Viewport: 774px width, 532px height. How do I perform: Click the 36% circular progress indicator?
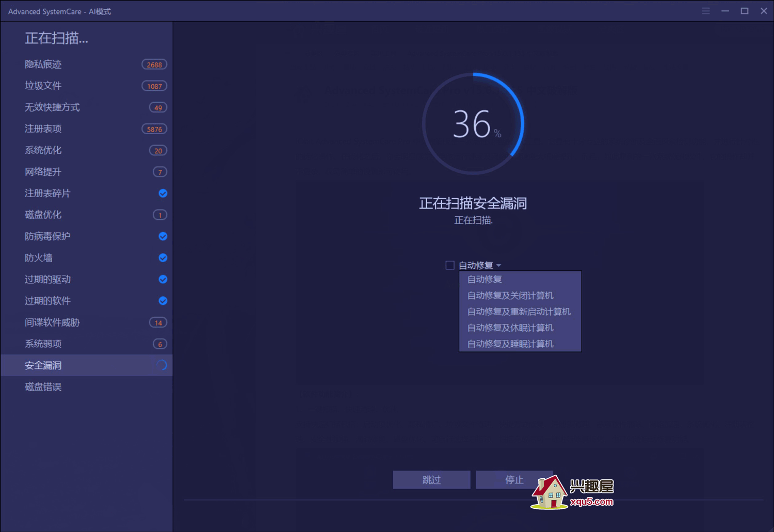click(x=473, y=124)
